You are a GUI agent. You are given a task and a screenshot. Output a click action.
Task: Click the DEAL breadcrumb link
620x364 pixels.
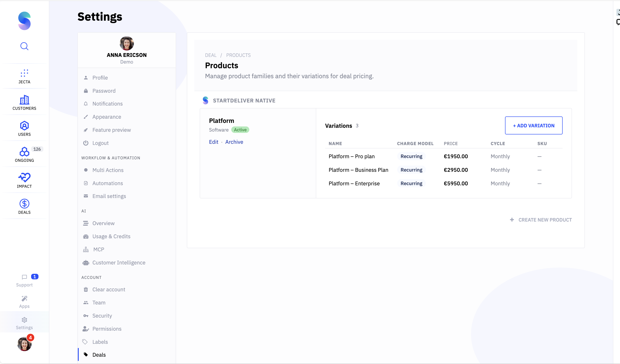[211, 55]
